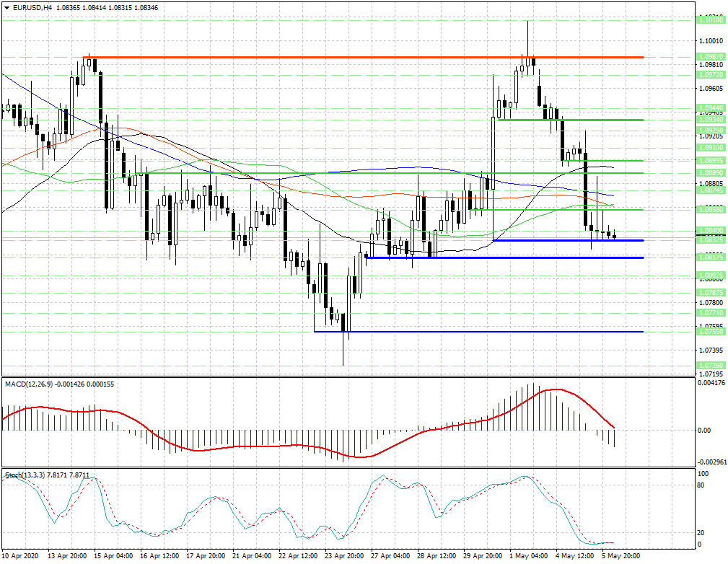Click the 1.09605 price scale value

tap(711, 89)
